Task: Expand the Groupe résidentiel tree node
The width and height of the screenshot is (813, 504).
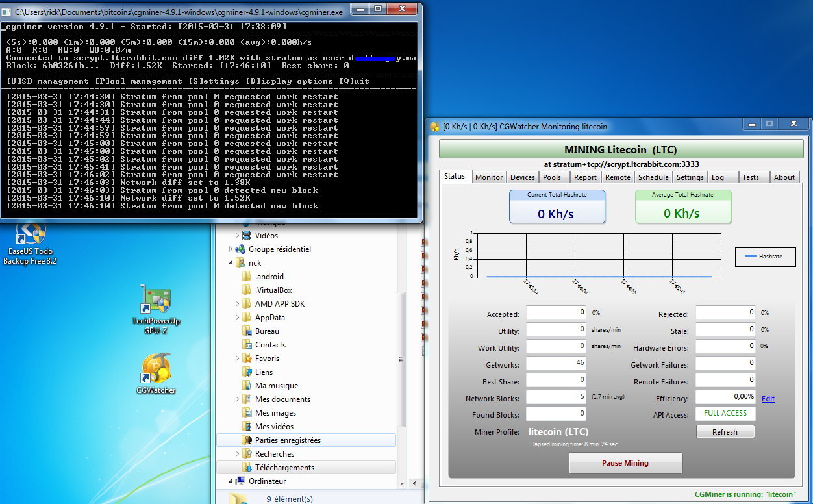Action: coord(231,249)
